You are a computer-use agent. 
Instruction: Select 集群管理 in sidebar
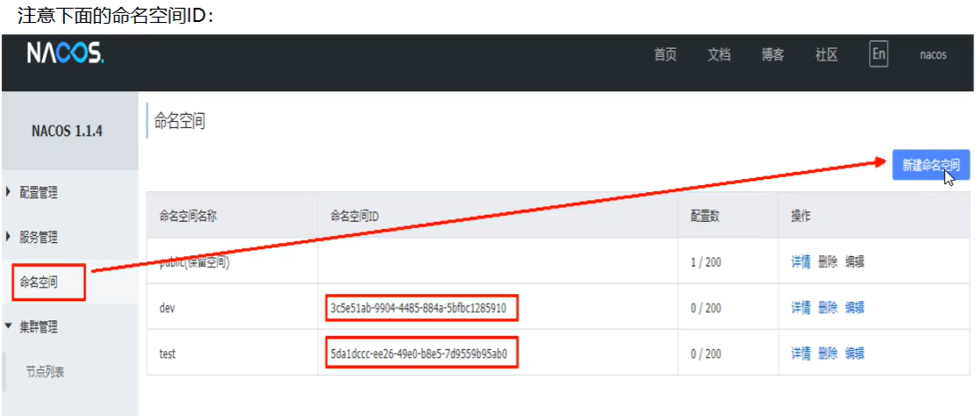point(39,326)
